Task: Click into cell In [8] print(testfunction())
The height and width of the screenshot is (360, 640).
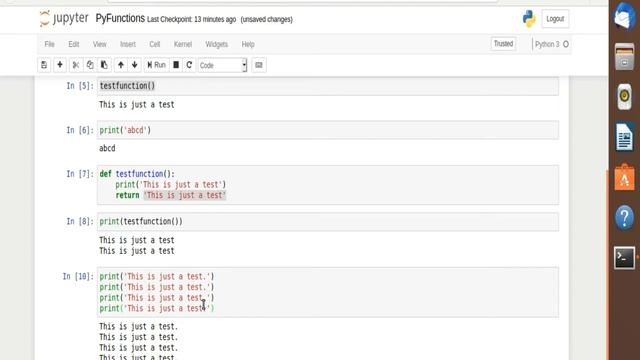Action: pyautogui.click(x=328, y=222)
